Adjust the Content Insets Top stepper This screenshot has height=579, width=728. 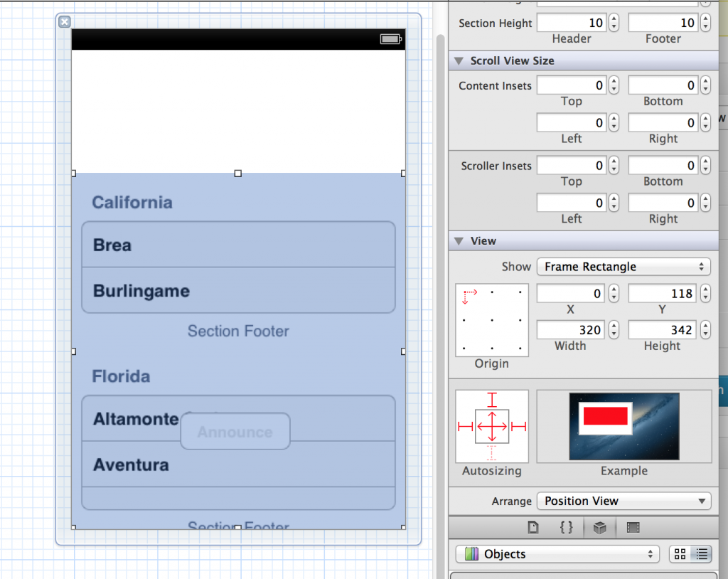tap(614, 85)
